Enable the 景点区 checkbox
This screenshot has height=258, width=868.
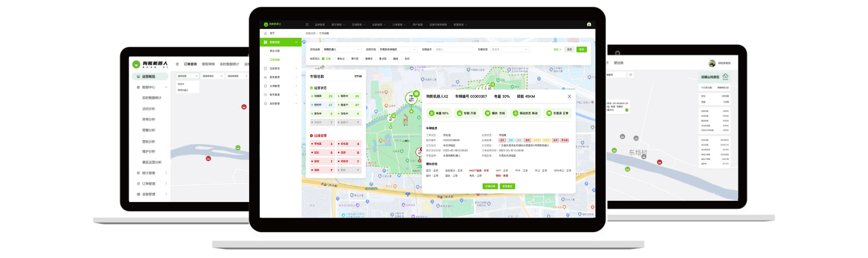coord(377,59)
